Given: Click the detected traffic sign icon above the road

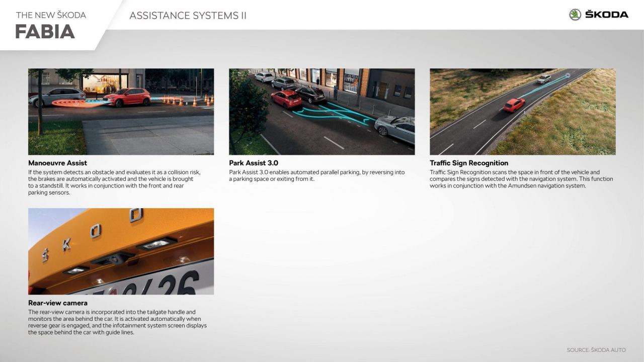Looking at the screenshot, I should (x=568, y=76).
